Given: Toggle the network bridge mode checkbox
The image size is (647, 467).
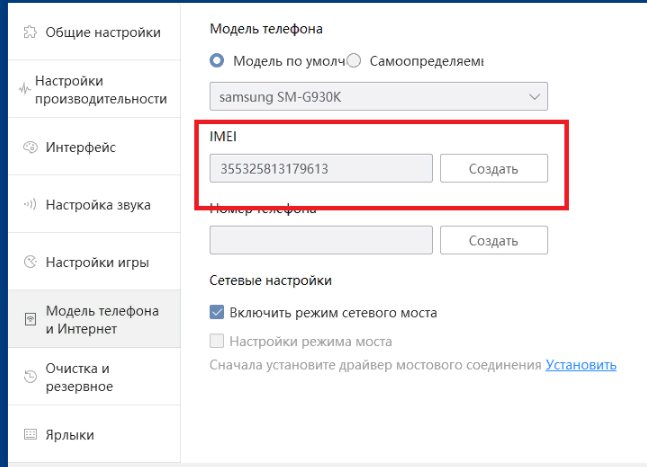Looking at the screenshot, I should pos(217,313).
